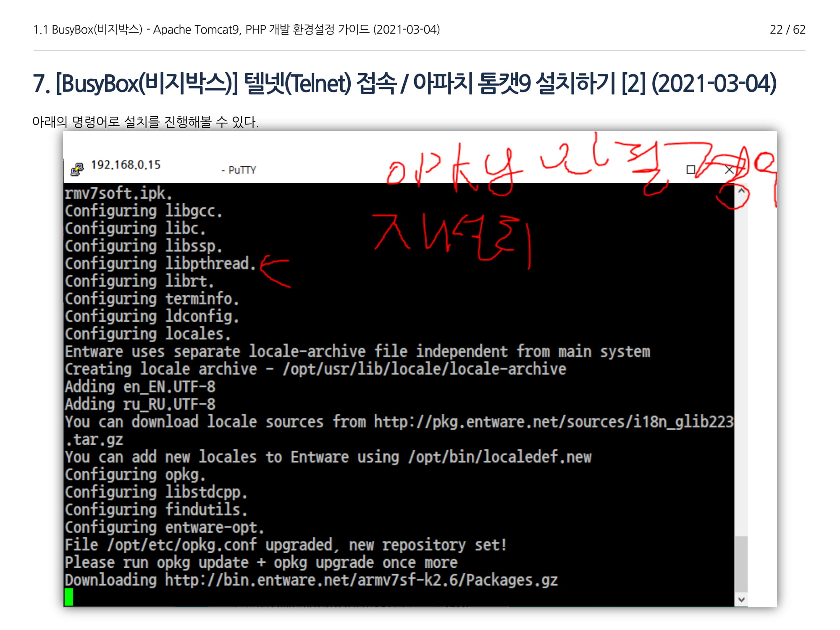Click the 192.168.0.15 window title text
Viewport: 840px width, 630px height.
[126, 165]
